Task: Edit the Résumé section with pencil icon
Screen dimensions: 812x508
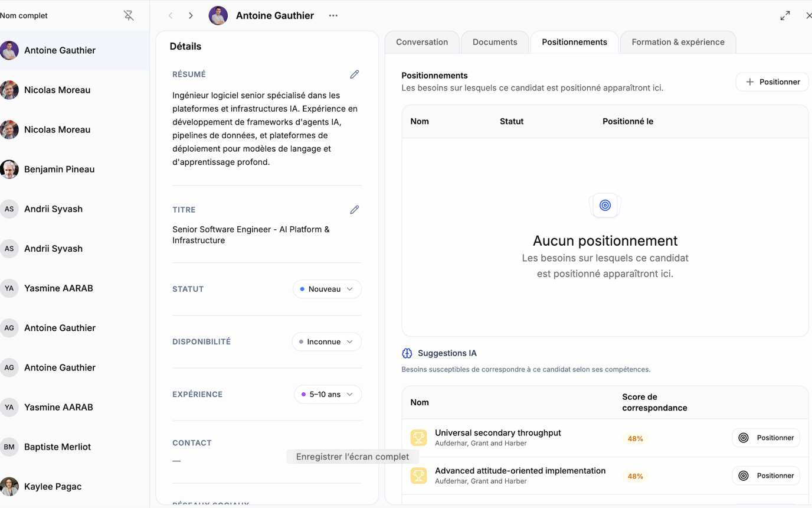Action: (x=354, y=74)
